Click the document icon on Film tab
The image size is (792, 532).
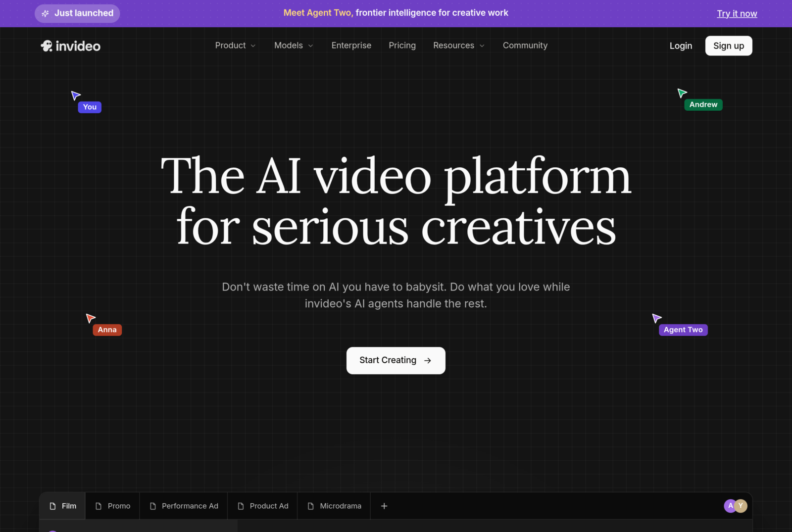point(52,506)
